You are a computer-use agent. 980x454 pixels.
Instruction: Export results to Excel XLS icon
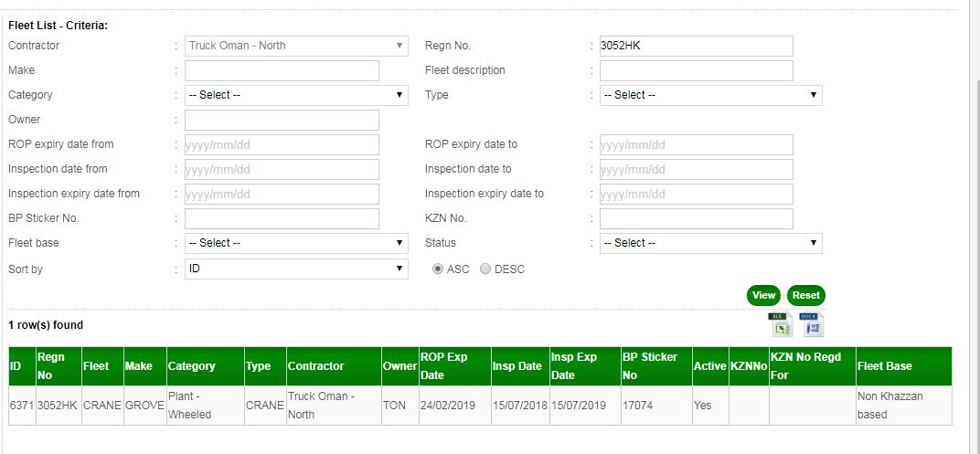point(780,324)
